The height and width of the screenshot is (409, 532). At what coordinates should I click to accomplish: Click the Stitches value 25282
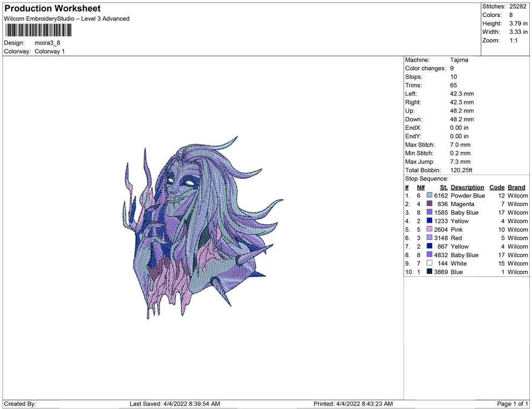pyautogui.click(x=517, y=6)
